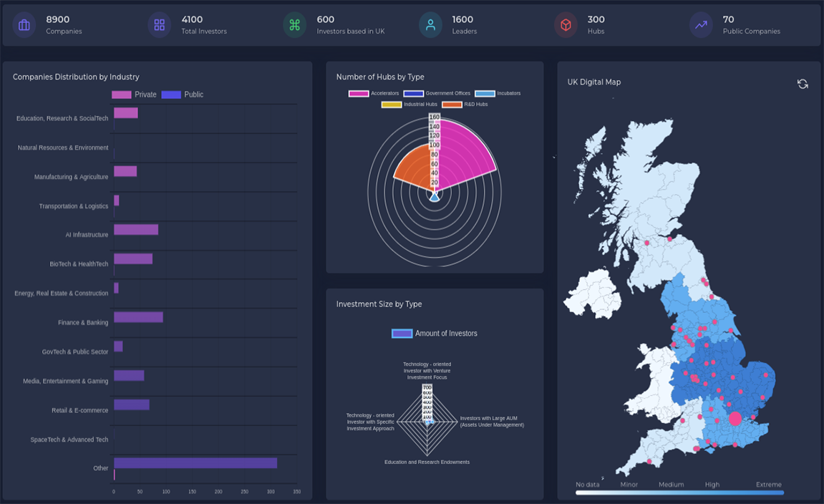Viewport: 824px width, 504px height.
Task: Click the command icon for UK investors
Action: click(294, 25)
